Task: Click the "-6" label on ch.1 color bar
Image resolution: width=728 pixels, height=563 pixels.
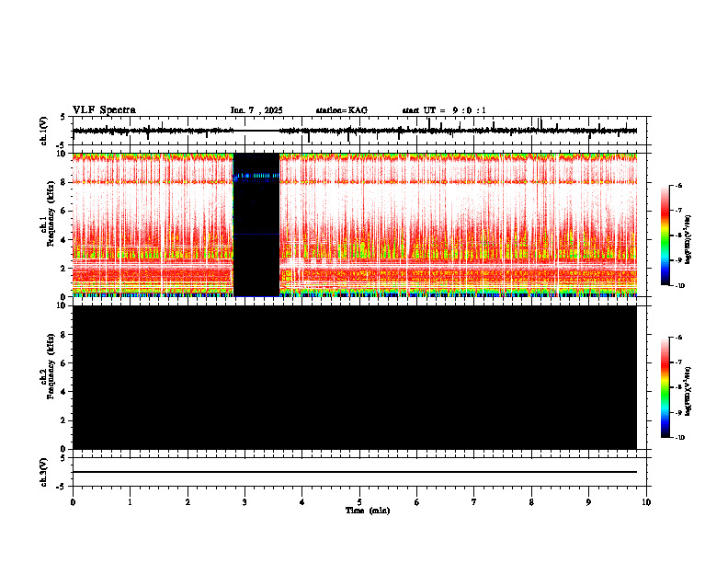Action: click(678, 186)
